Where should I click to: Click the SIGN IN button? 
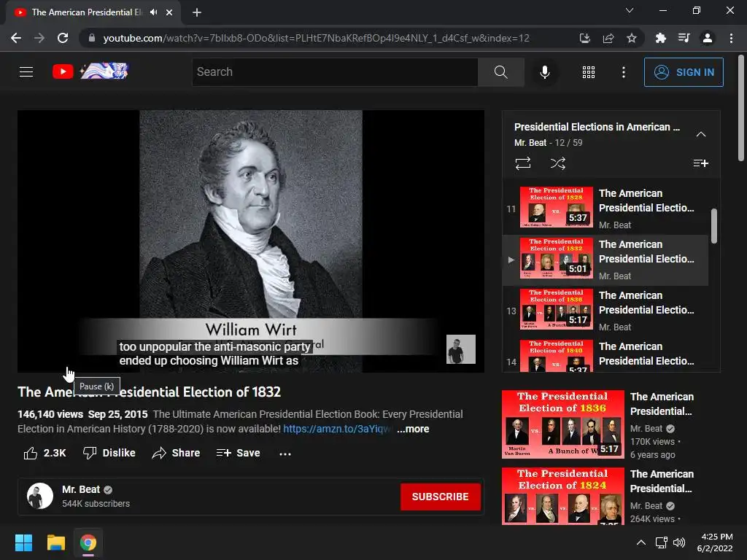(683, 72)
